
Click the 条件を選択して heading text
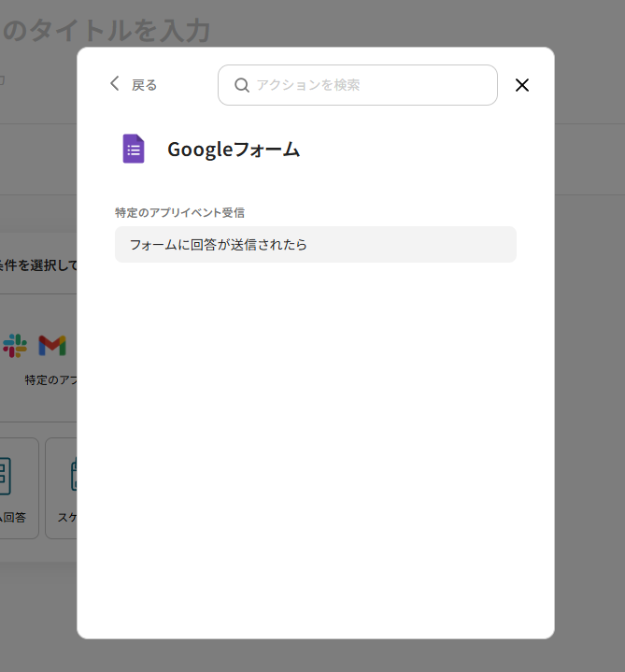37,265
